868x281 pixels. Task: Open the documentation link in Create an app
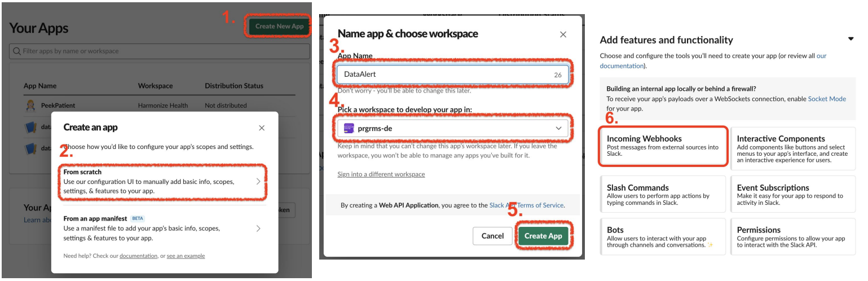tap(138, 256)
